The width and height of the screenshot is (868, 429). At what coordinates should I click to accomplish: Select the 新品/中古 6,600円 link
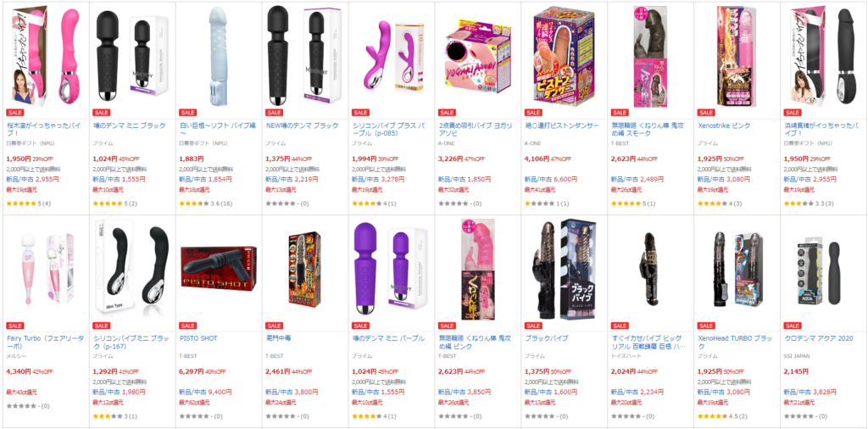pos(551,180)
